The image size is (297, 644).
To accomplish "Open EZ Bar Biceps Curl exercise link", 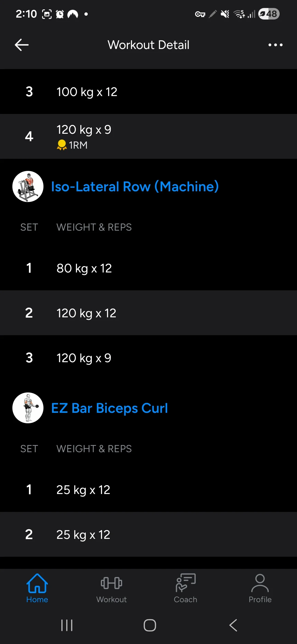I will click(109, 408).
